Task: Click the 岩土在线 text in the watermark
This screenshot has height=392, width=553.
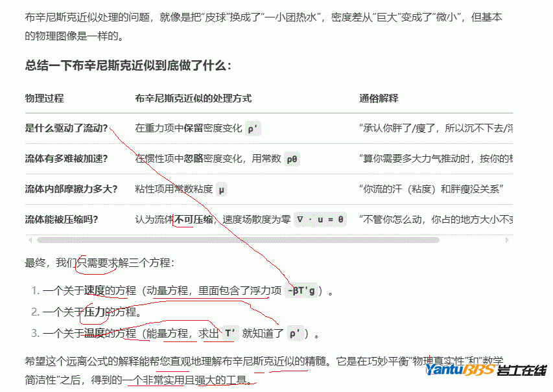Action: click(x=522, y=371)
